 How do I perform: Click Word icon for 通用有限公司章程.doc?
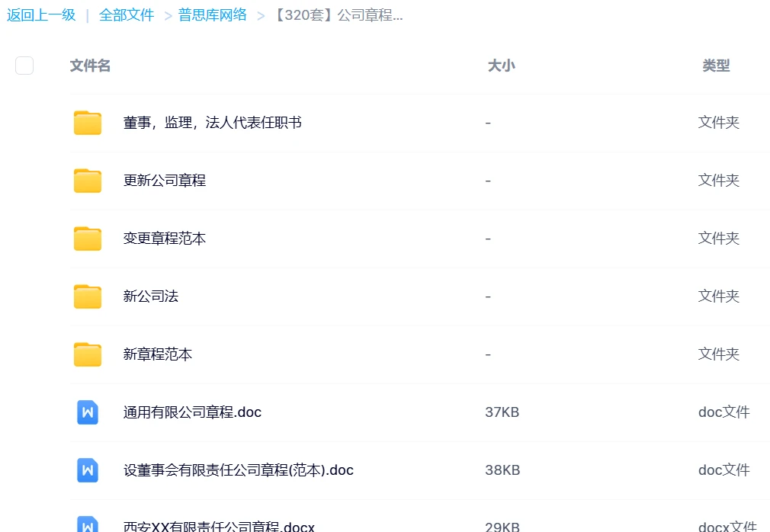88,412
